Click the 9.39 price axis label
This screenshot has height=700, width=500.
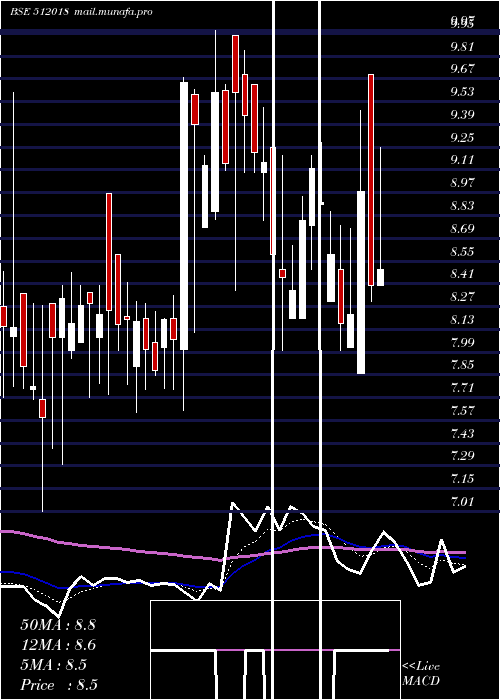pos(462,114)
